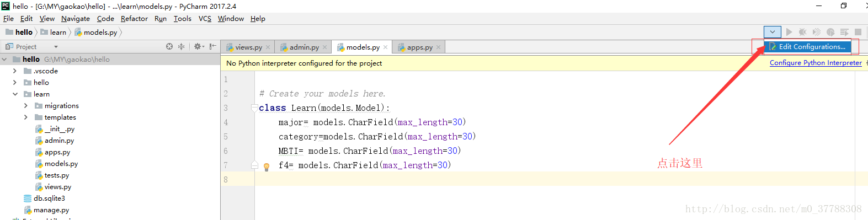This screenshot has height=220, width=868.
Task: Click Scroll from Source crosshair icon
Action: [169, 47]
